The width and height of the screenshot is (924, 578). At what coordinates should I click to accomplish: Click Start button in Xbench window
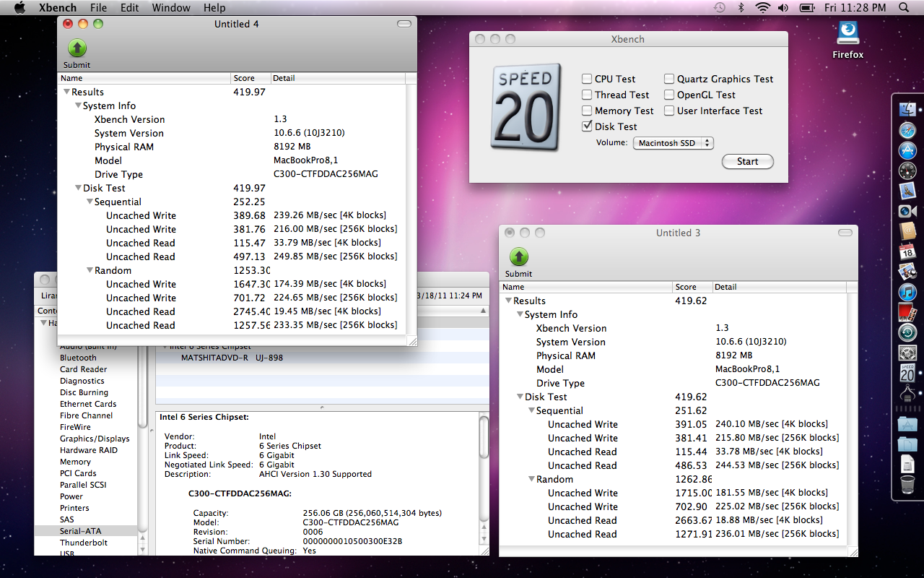click(748, 161)
